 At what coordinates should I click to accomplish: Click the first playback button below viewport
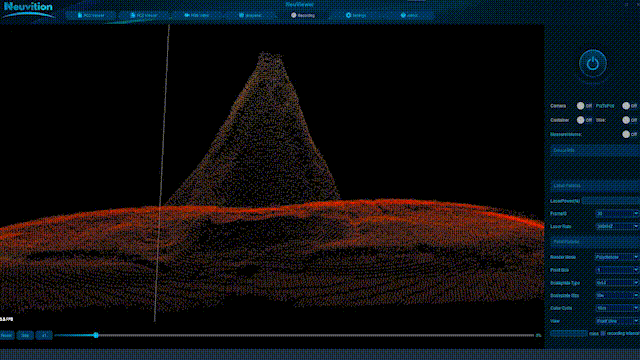7,336
